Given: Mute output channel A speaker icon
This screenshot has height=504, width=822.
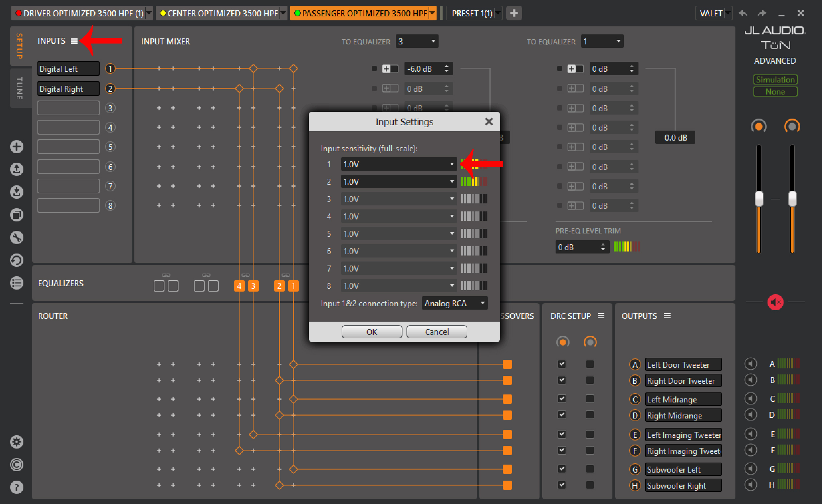Looking at the screenshot, I should [x=751, y=364].
